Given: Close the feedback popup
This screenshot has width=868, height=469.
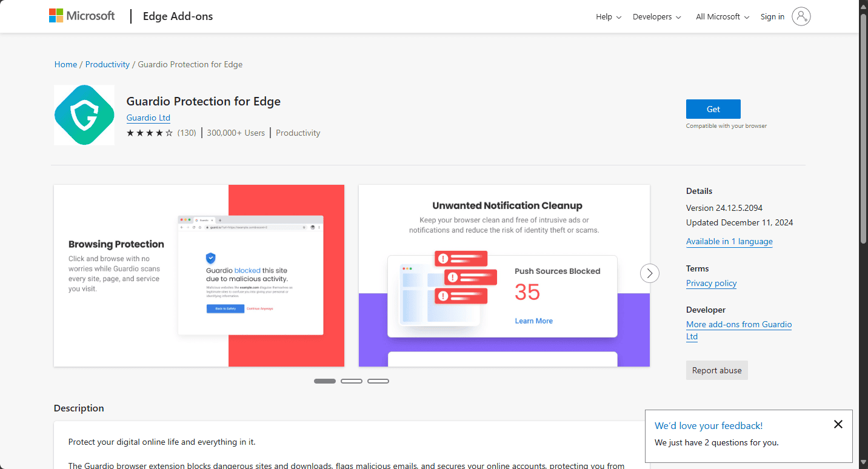Looking at the screenshot, I should click(x=838, y=424).
